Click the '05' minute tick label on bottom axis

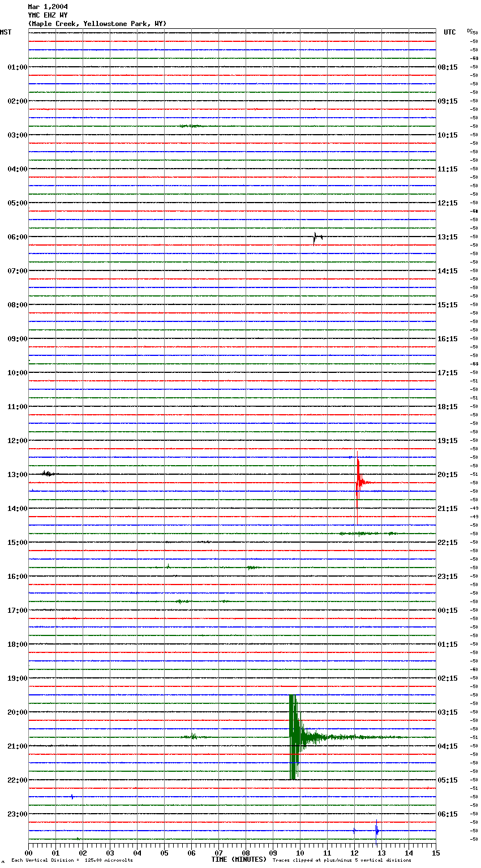(x=164, y=853)
